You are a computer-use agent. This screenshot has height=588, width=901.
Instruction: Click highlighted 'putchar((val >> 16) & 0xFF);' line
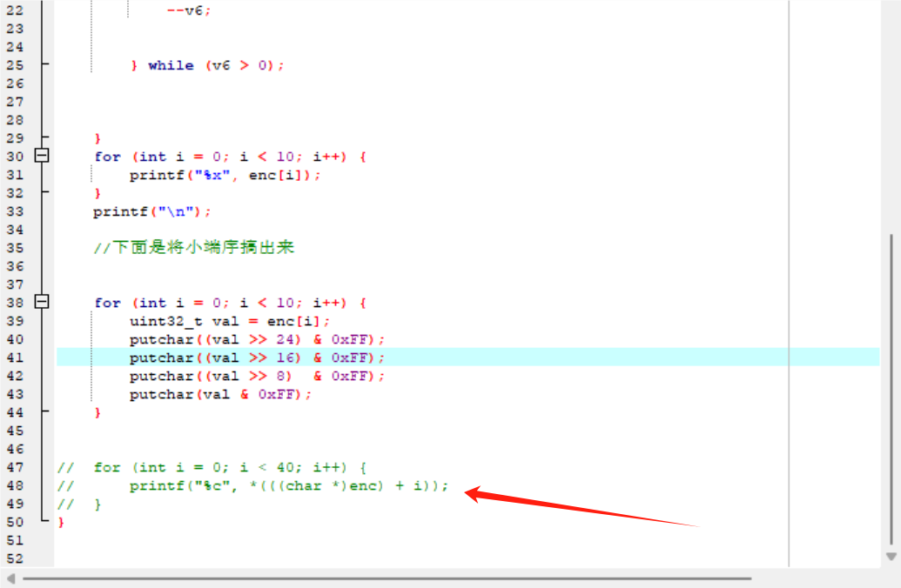coord(257,357)
